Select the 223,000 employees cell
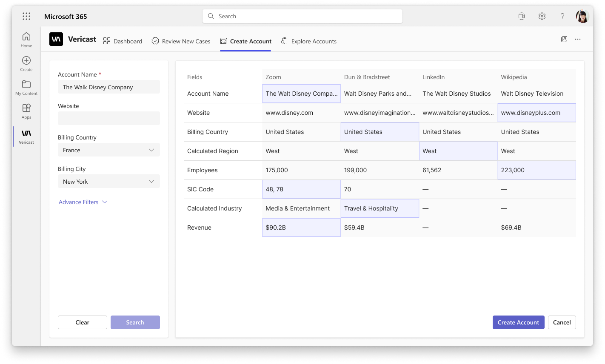 (537, 170)
